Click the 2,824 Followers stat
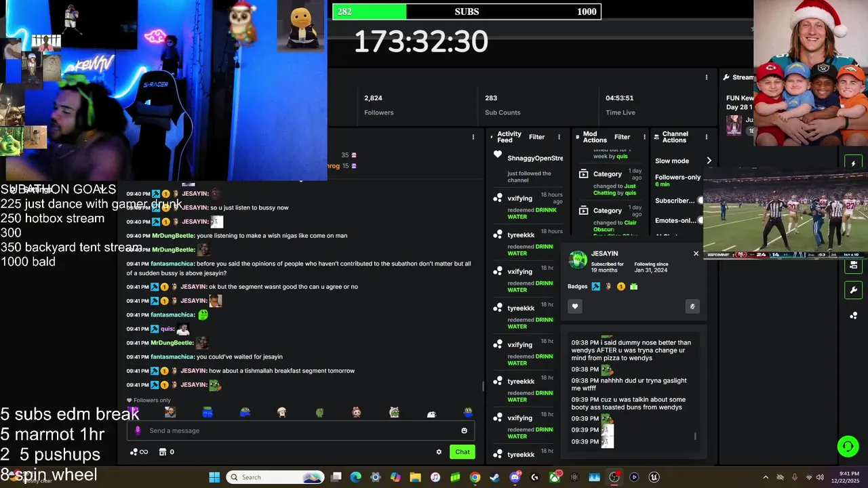 coord(378,105)
